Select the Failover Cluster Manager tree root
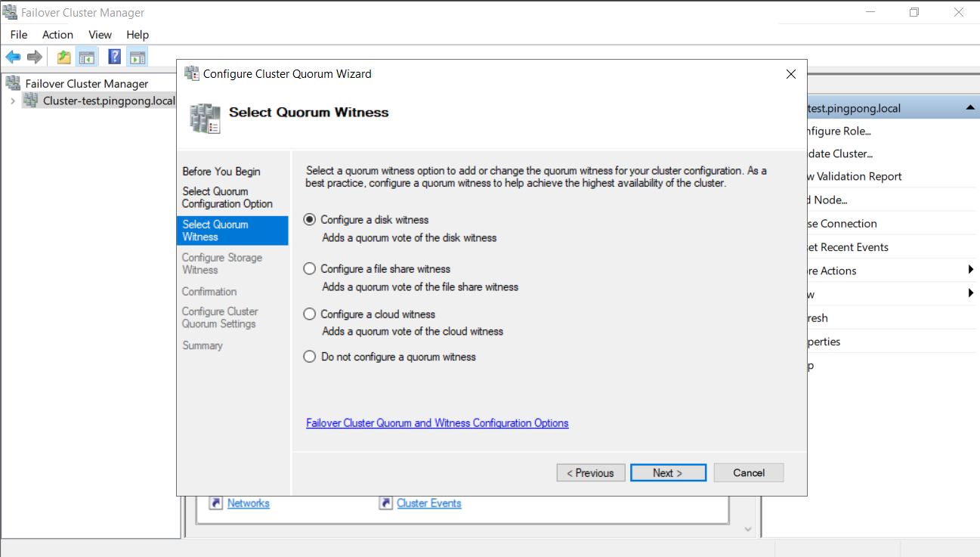This screenshot has height=557, width=980. pos(87,84)
